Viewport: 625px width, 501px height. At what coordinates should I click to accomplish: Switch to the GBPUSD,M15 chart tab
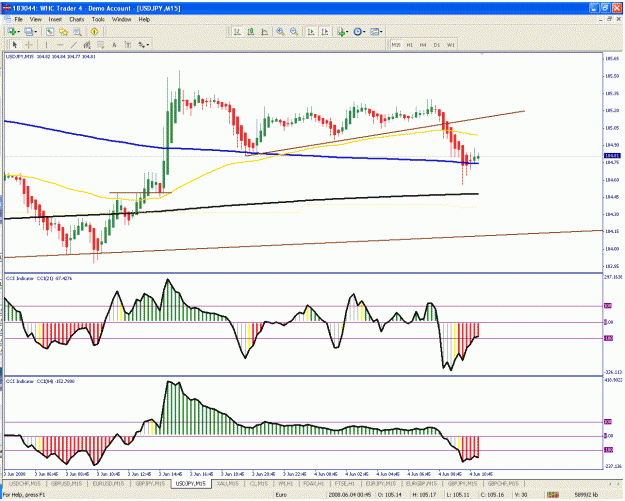coord(66,483)
